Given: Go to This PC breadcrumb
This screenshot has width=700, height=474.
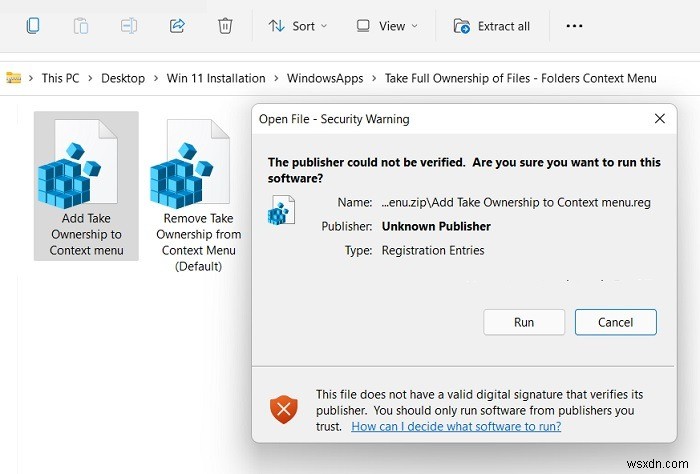Looking at the screenshot, I should [60, 78].
